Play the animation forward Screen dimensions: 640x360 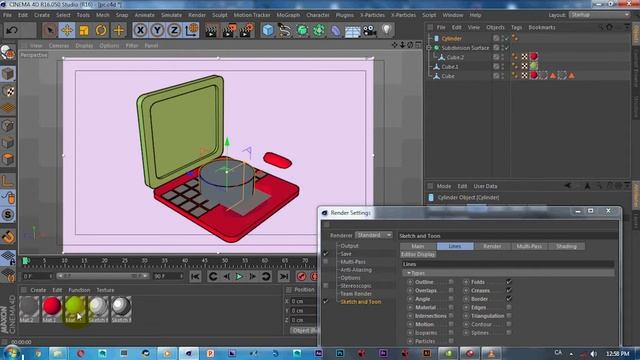239,276
